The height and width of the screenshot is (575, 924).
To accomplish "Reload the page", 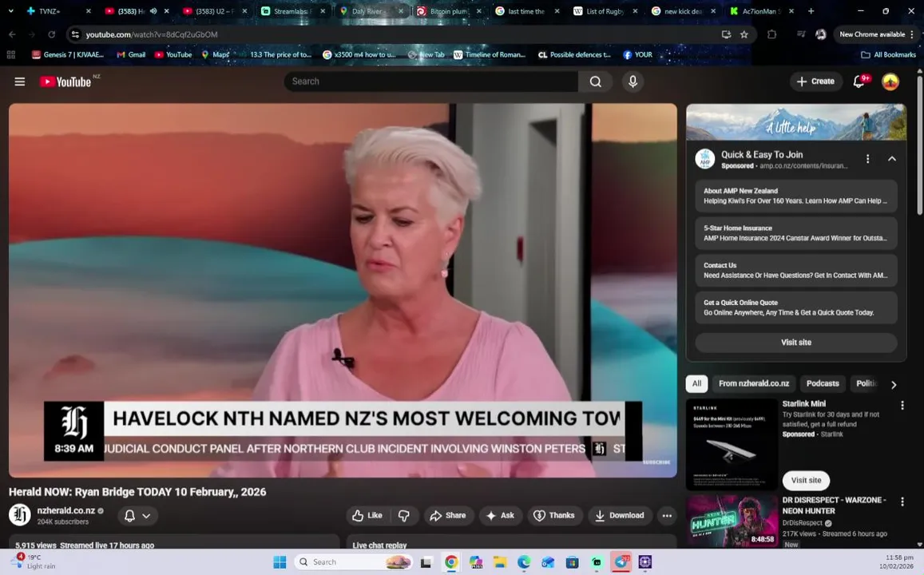I will pyautogui.click(x=51, y=34).
